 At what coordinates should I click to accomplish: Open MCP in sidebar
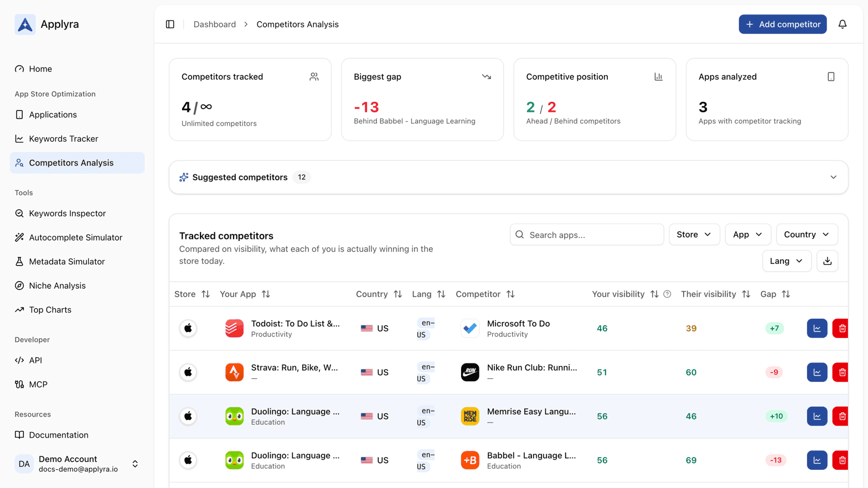pos(77,385)
